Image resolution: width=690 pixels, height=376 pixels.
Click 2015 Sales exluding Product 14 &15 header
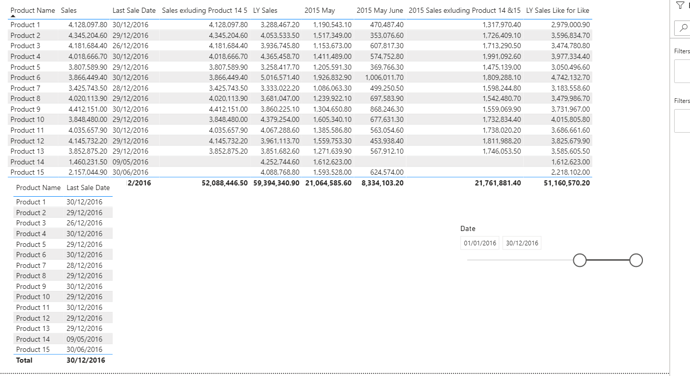coord(464,10)
